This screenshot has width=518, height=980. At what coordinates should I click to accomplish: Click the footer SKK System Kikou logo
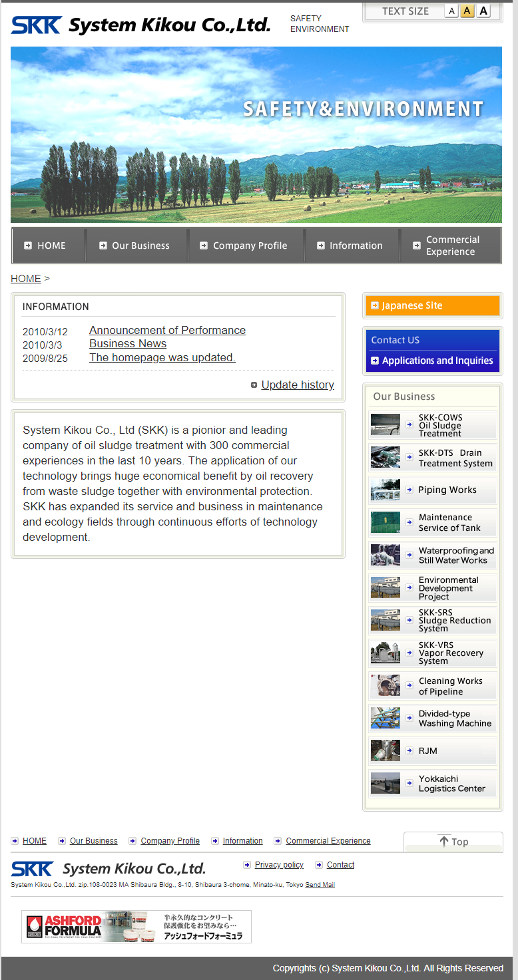(x=109, y=869)
